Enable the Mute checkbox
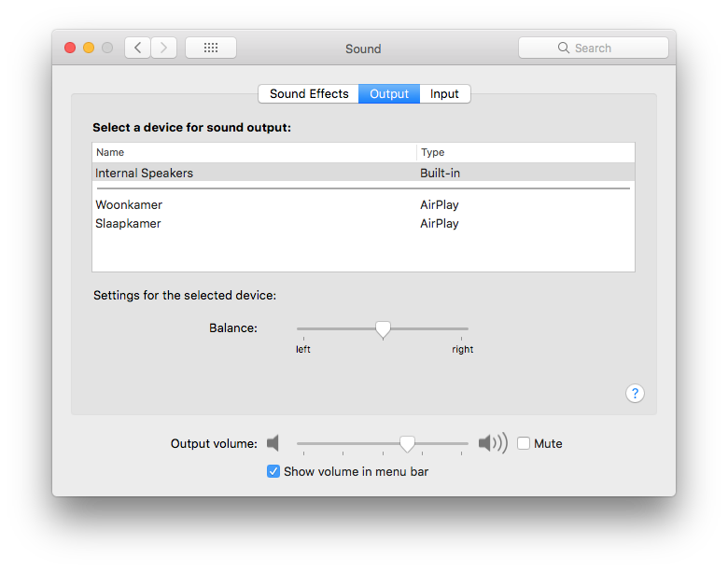728x571 pixels. 524,443
